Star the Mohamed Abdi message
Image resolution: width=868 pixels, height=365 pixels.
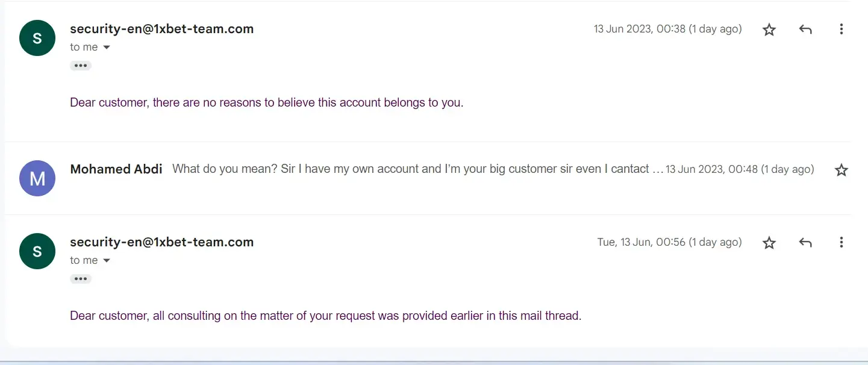click(x=841, y=170)
